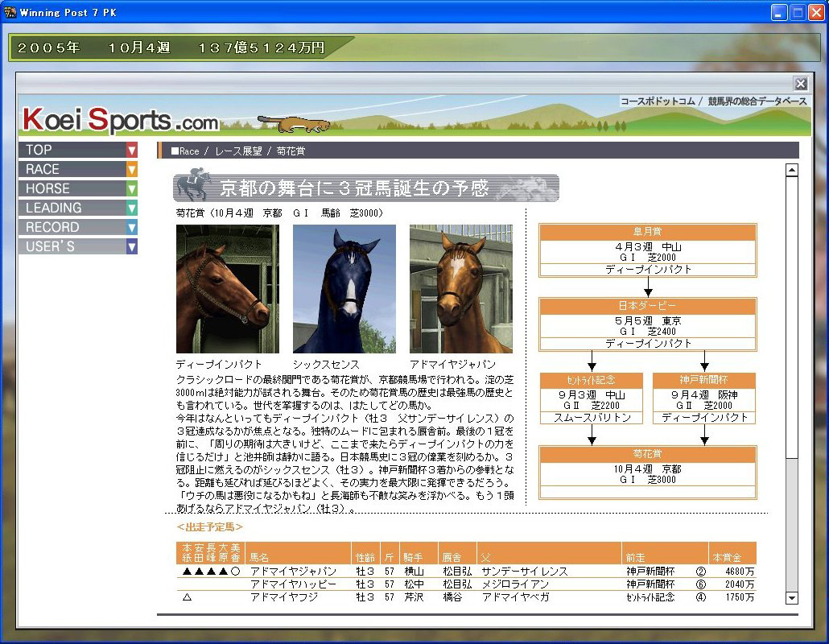Click シックスセンス name under second portrait
This screenshot has height=644, width=829.
click(x=326, y=365)
